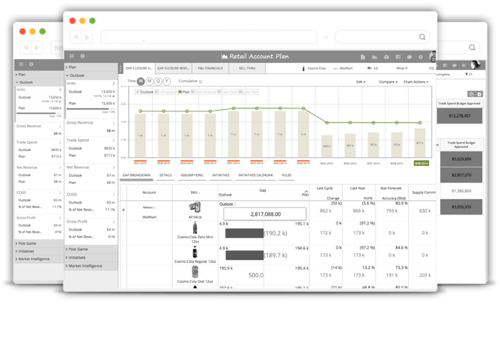Open the Initiatives tab below the chart
This screenshot has height=360, width=500.
click(x=221, y=175)
